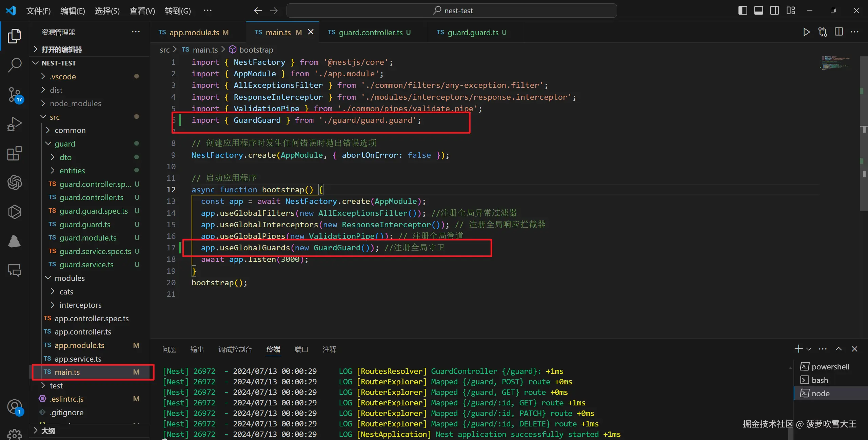
Task: Open the Extensions view
Action: click(15, 153)
